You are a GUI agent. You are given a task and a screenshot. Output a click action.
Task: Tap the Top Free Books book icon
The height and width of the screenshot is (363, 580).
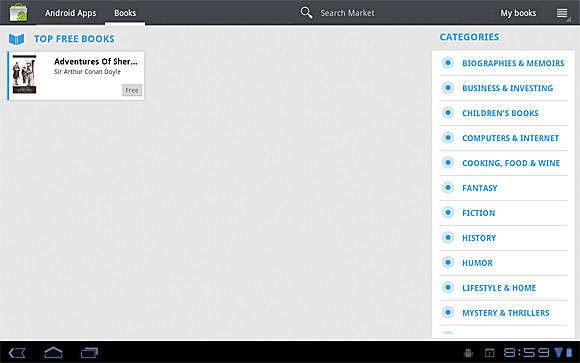pyautogui.click(x=17, y=39)
